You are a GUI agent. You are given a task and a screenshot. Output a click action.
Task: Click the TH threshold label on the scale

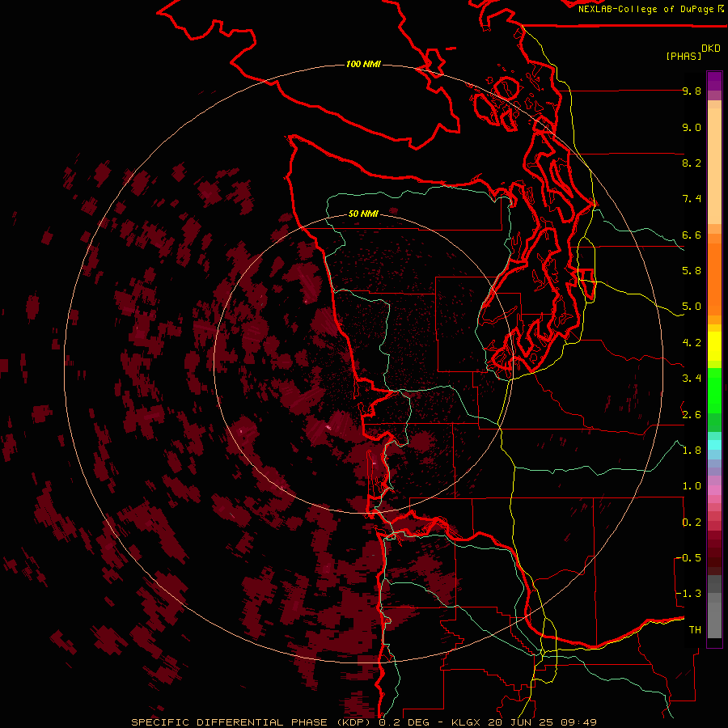pyautogui.click(x=695, y=630)
